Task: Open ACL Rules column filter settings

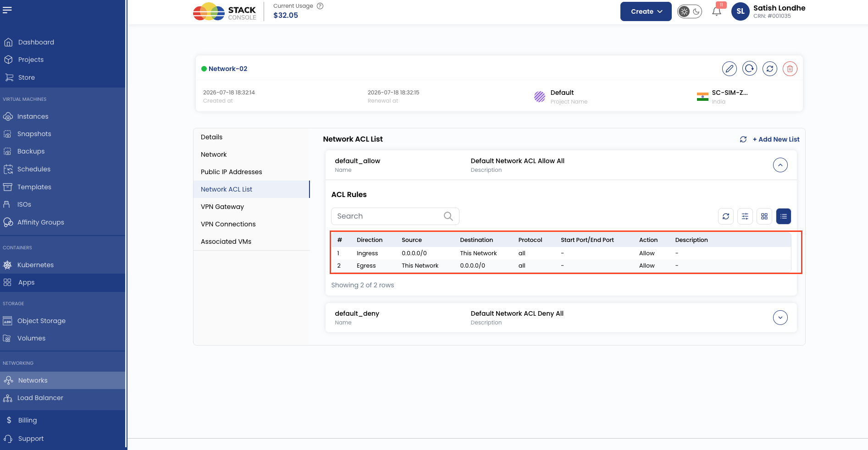Action: coord(745,216)
